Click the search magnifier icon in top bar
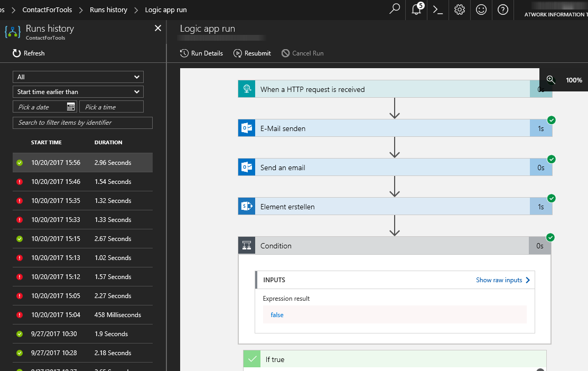588x371 pixels. 394,10
